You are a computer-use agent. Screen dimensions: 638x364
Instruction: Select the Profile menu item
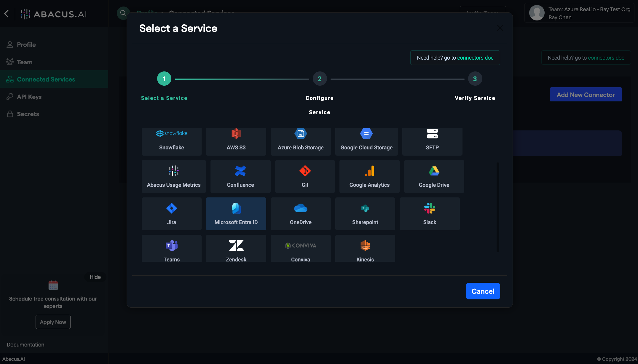tap(26, 45)
